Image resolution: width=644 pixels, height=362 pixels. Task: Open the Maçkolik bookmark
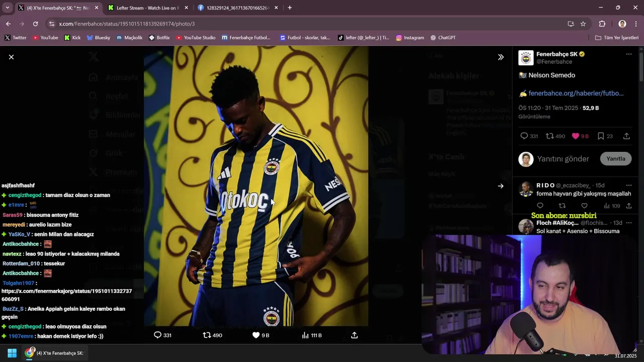pyautogui.click(x=129, y=38)
